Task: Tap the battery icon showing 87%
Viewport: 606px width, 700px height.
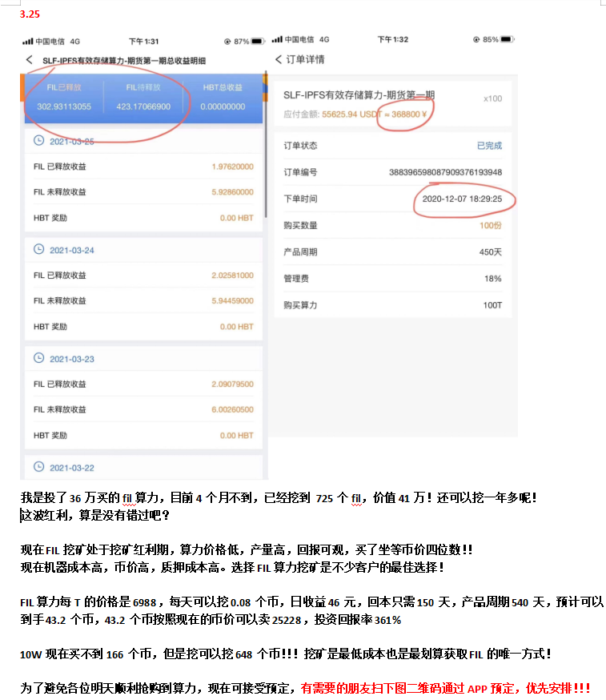Action: coord(258,41)
